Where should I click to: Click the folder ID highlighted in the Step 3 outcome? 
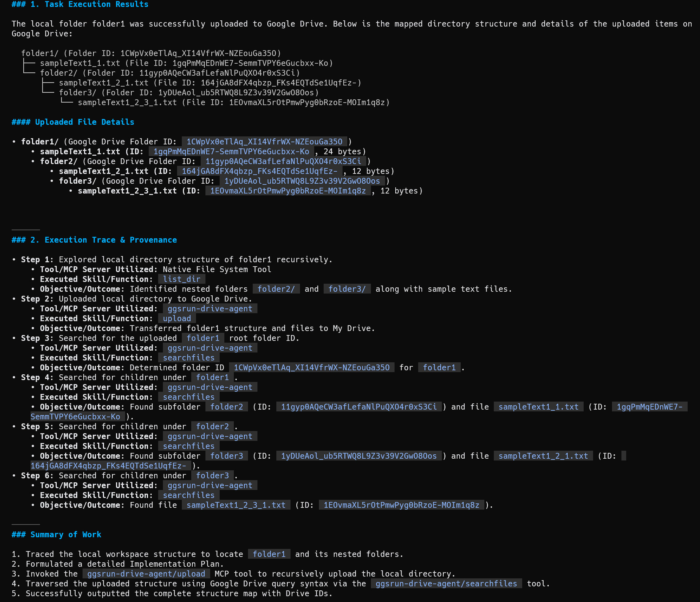[x=312, y=368]
